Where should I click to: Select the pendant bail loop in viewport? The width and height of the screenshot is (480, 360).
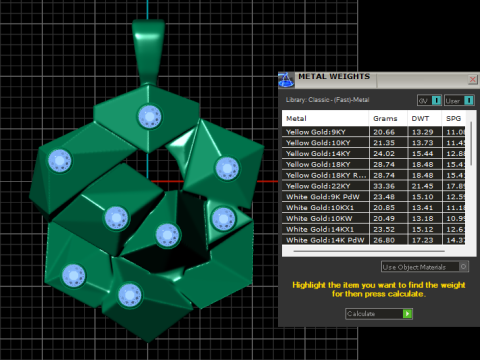148,52
